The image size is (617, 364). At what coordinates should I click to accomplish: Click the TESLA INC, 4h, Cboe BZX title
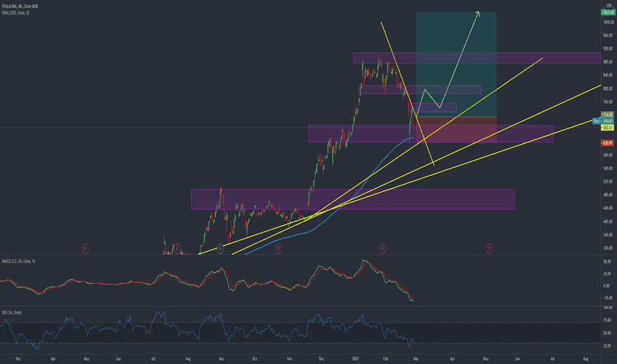pos(20,7)
